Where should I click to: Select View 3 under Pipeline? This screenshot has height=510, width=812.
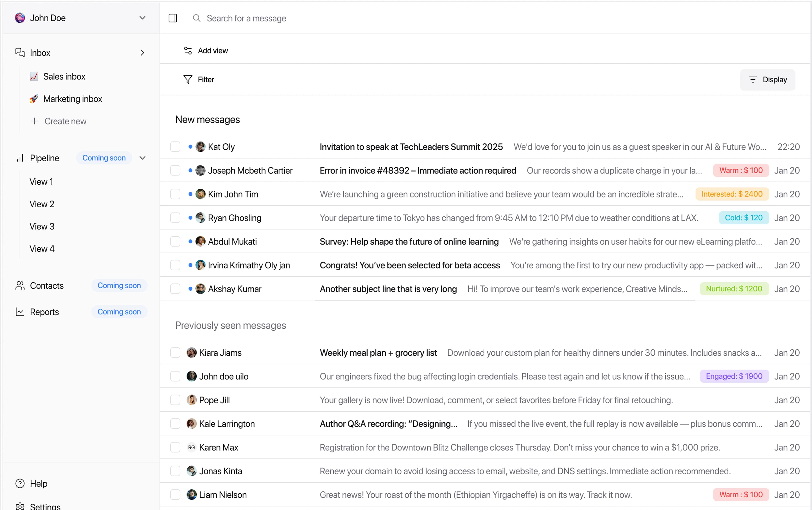[42, 227]
